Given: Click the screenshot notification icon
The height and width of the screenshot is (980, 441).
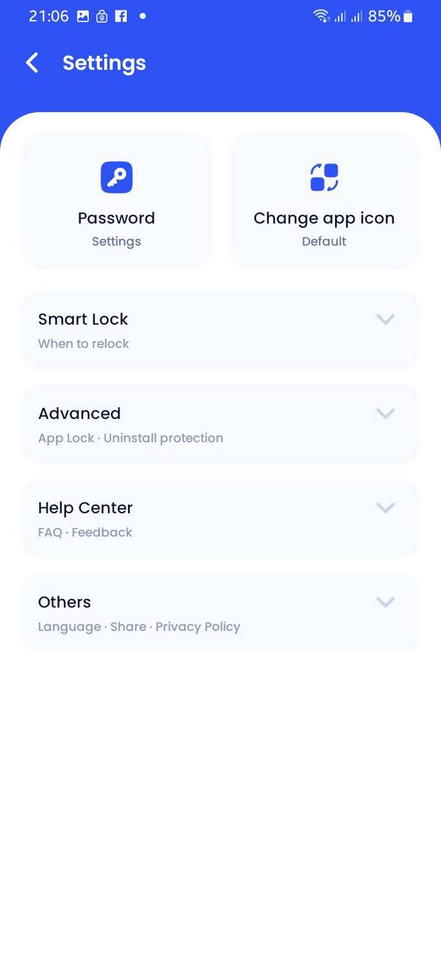Looking at the screenshot, I should click(82, 16).
